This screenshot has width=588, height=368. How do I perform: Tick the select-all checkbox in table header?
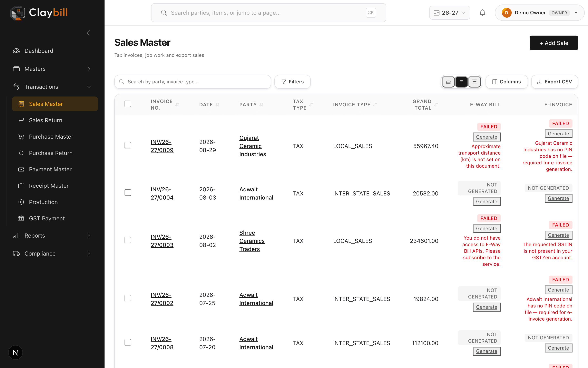[128, 104]
